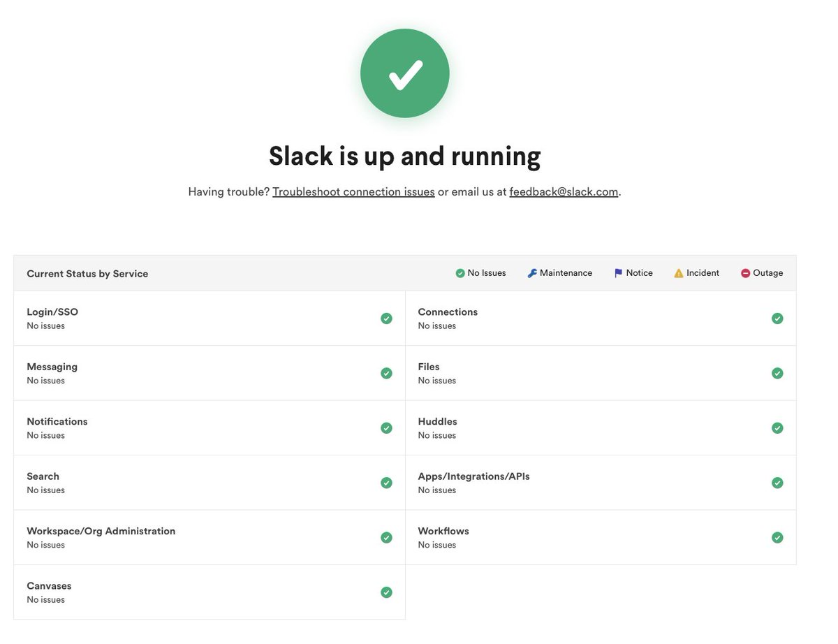
Task: Click the No issues text under Login/SSO
Action: pyautogui.click(x=46, y=326)
